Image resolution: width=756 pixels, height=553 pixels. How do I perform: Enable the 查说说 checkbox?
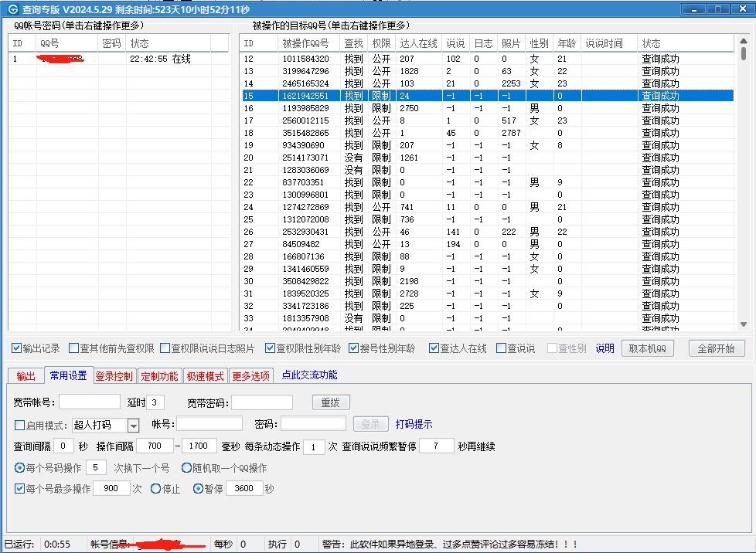click(x=502, y=348)
